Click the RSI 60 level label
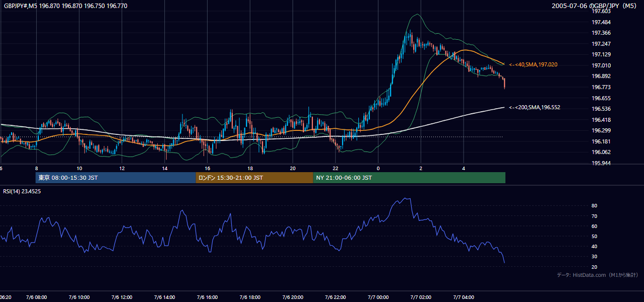Image resolution: width=644 pixels, height=302 pixels. [x=595, y=226]
